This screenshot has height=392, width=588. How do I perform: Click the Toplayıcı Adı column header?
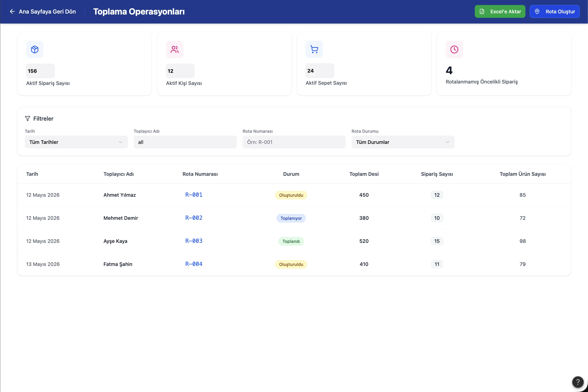pyautogui.click(x=118, y=174)
